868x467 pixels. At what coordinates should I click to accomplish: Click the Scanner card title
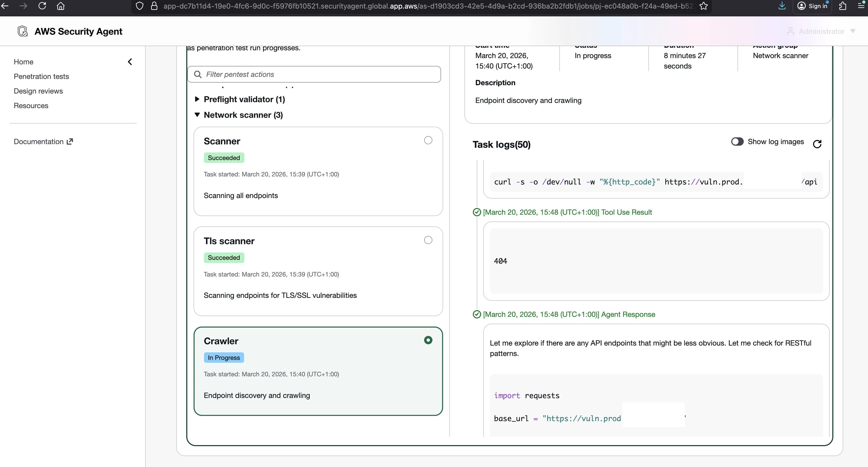[222, 141]
